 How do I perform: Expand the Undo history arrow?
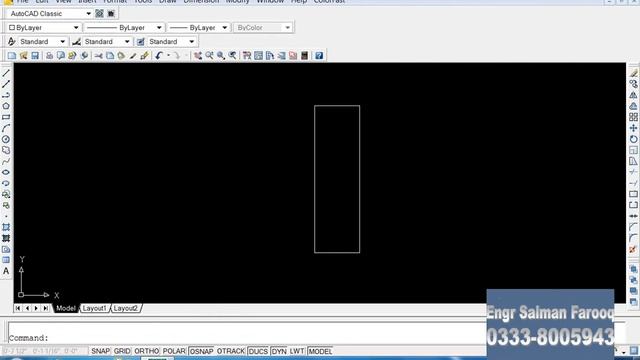[x=168, y=56]
